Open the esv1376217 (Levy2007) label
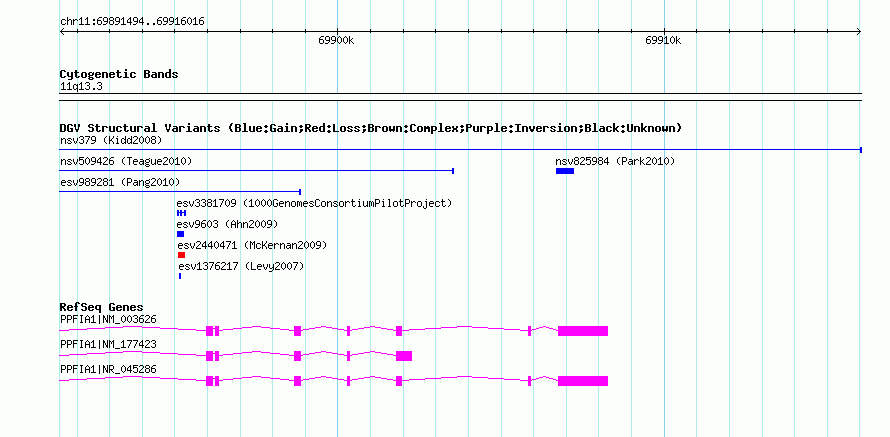This screenshot has height=437, width=890. click(x=241, y=266)
